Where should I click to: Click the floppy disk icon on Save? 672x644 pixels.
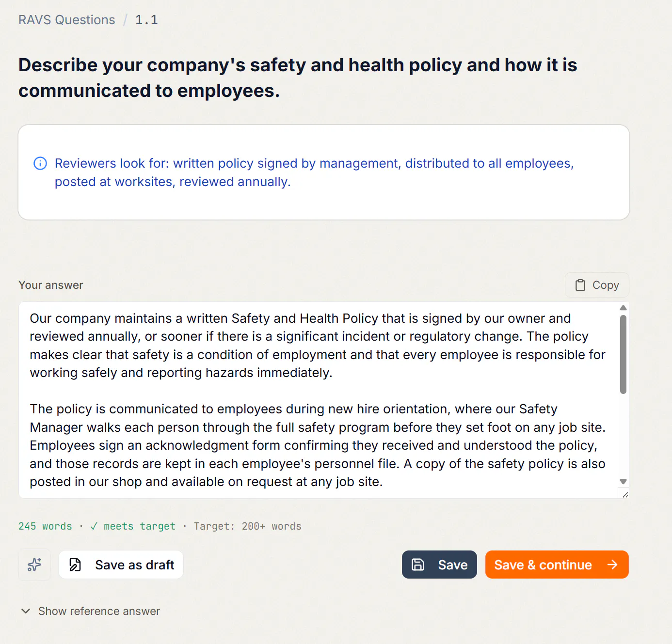point(418,565)
